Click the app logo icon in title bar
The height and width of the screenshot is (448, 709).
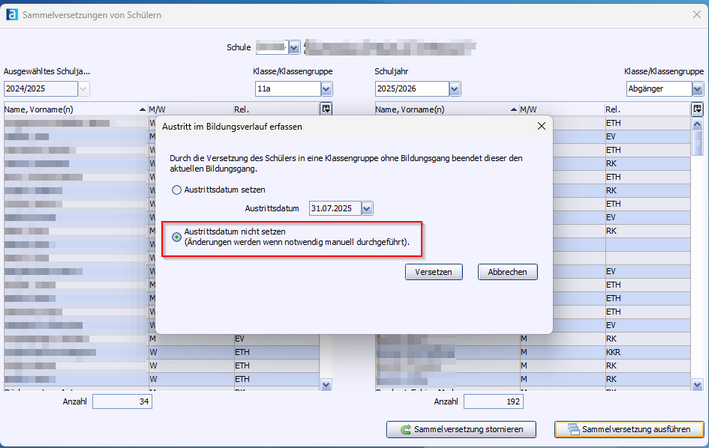pos(12,14)
